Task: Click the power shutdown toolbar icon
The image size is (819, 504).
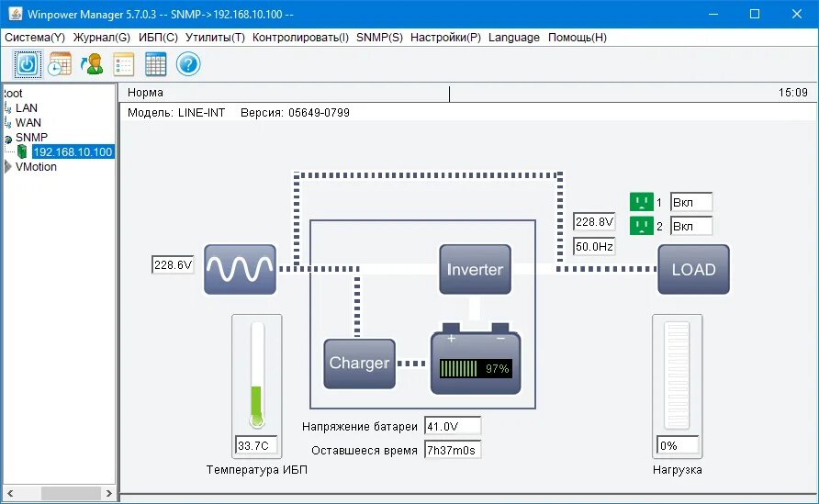Action: point(28,64)
